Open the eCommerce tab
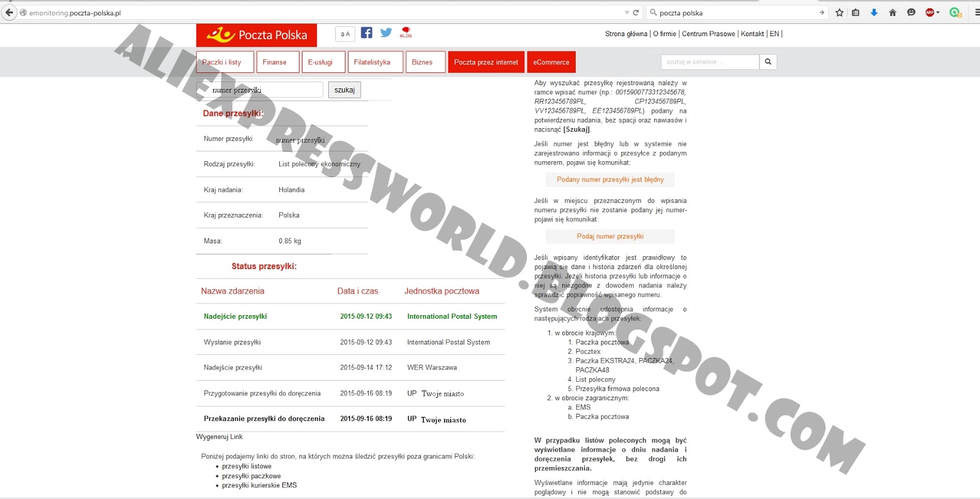Viewport: 980px width, 499px height. coord(551,62)
